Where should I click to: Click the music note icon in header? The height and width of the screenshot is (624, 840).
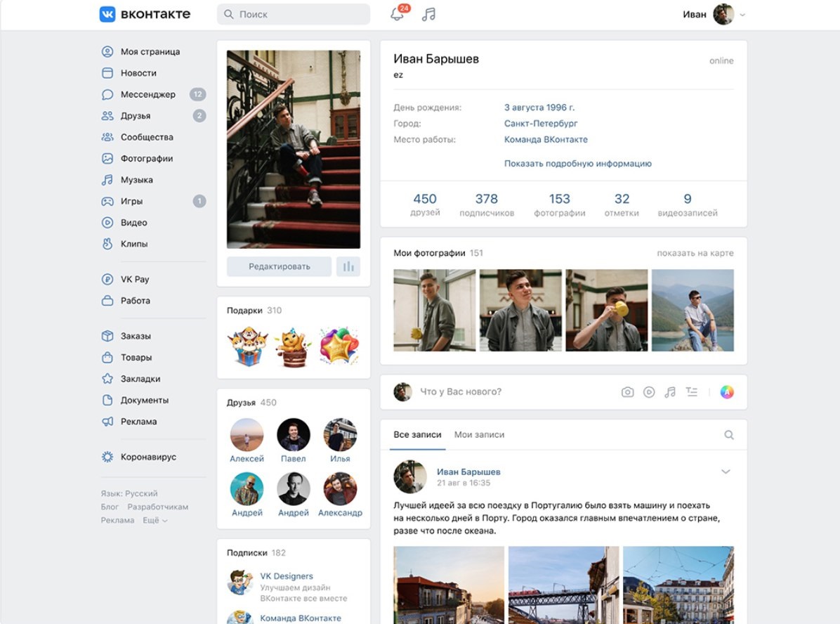(x=428, y=15)
